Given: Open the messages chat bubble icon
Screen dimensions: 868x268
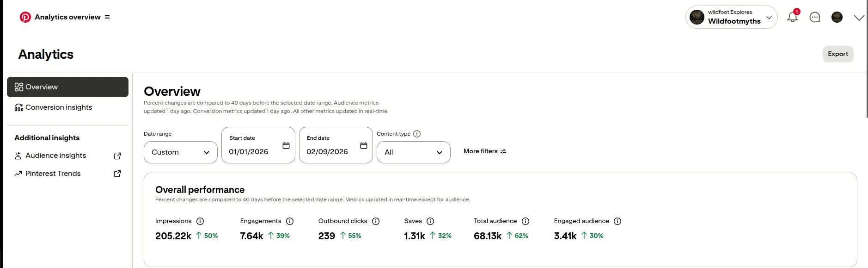Looking at the screenshot, I should (815, 17).
